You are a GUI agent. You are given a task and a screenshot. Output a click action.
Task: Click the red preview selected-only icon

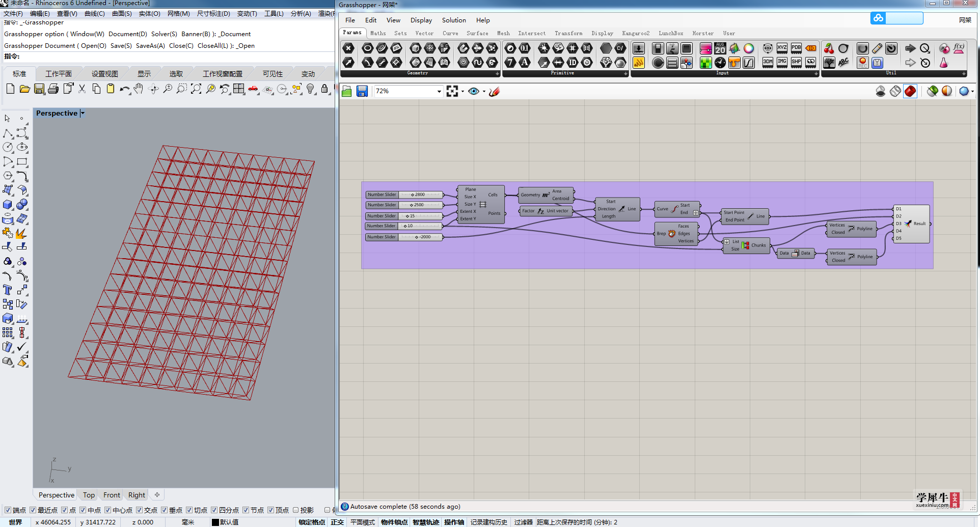coord(910,91)
